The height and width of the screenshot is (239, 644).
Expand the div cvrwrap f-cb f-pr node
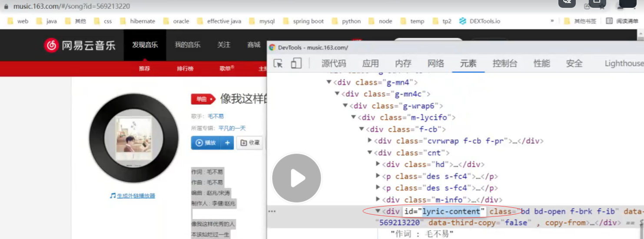coord(370,141)
